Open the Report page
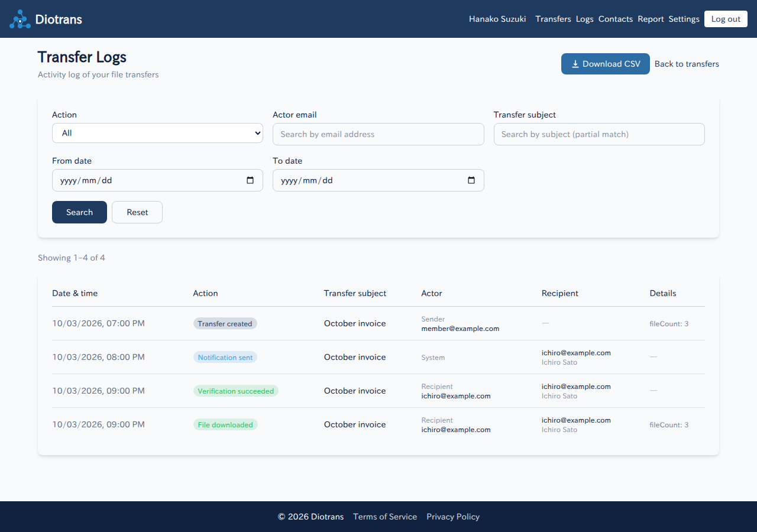Screen dimensions: 757x532 pos(651,19)
